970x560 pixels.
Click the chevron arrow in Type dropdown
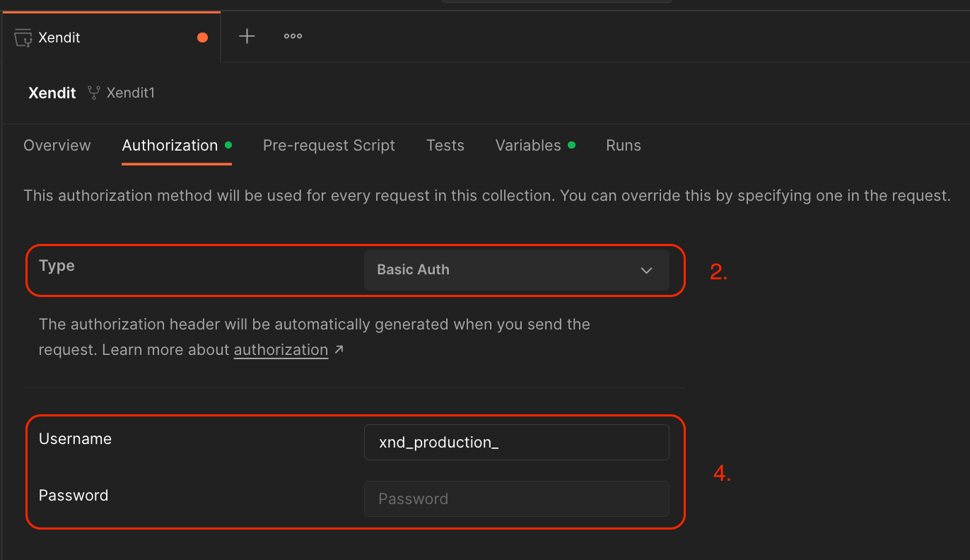[646, 270]
